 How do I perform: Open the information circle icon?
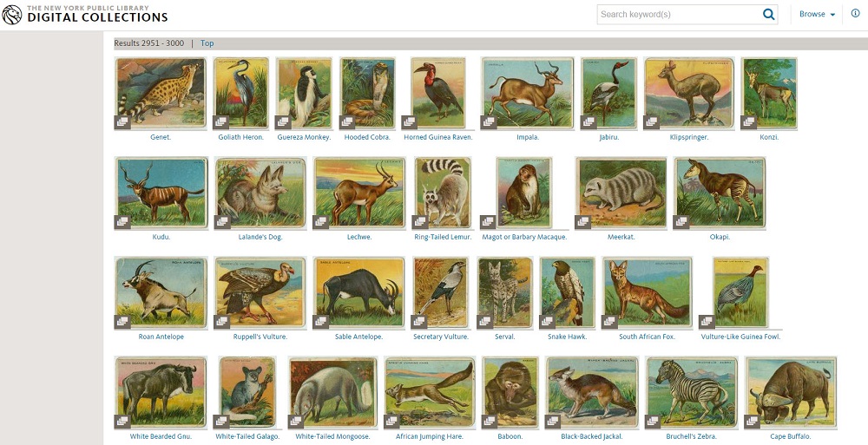855,14
